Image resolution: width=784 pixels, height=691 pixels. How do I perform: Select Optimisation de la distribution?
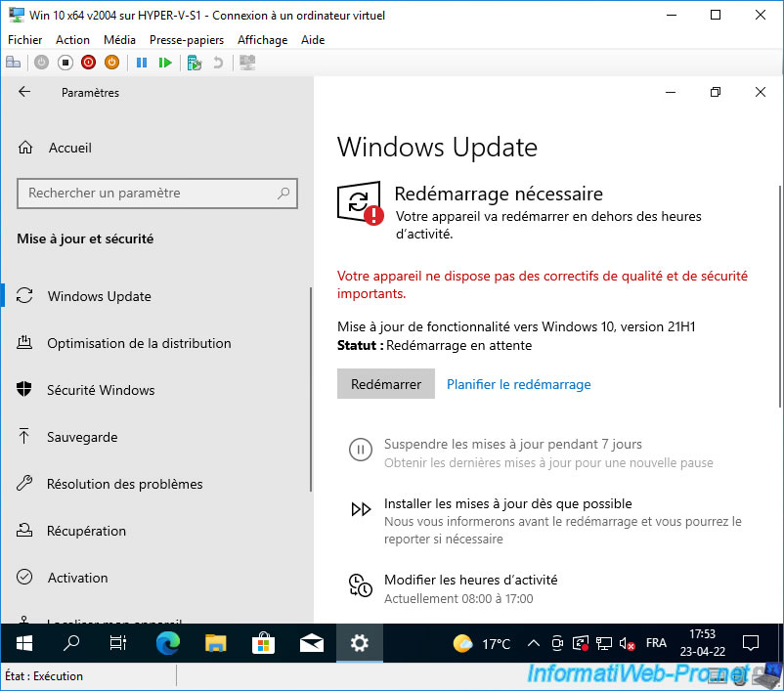pos(156,343)
